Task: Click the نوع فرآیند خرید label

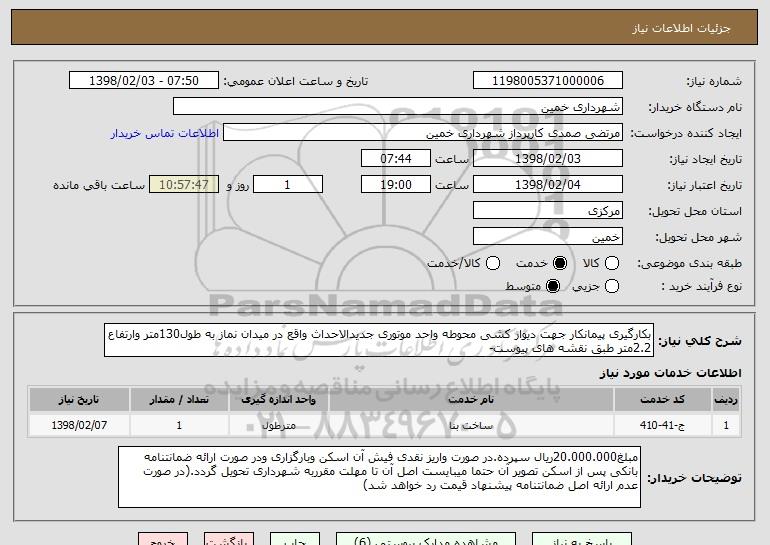Action: click(702, 286)
